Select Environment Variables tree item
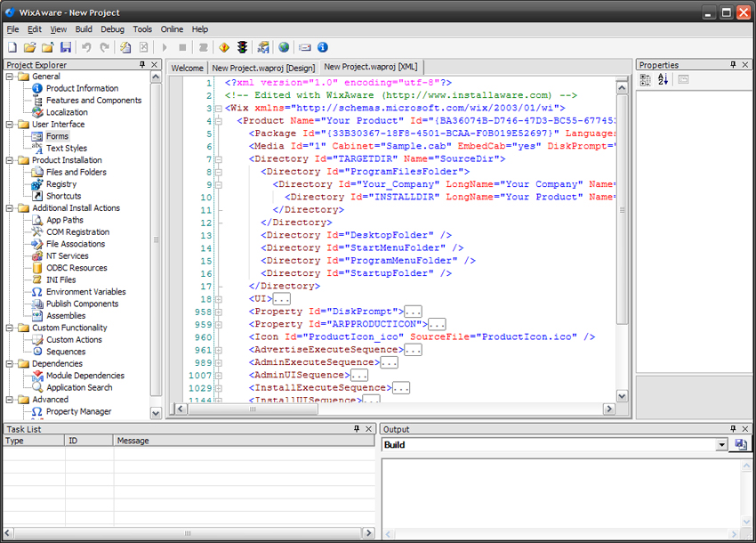The width and height of the screenshot is (756, 543). [x=85, y=292]
